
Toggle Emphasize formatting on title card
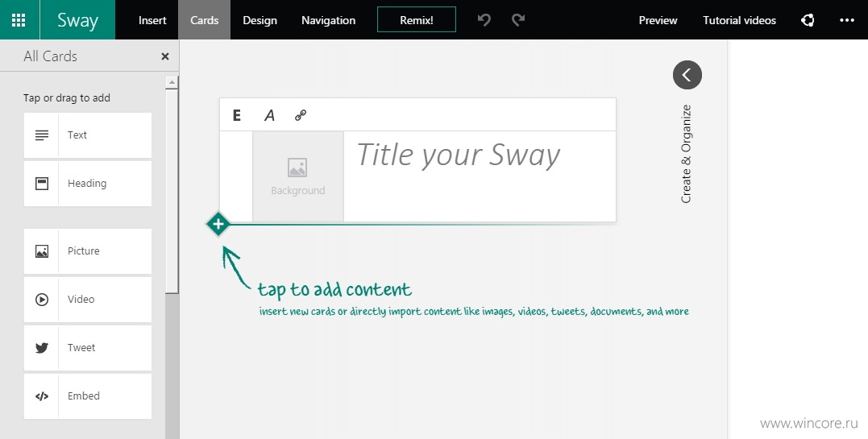236,115
